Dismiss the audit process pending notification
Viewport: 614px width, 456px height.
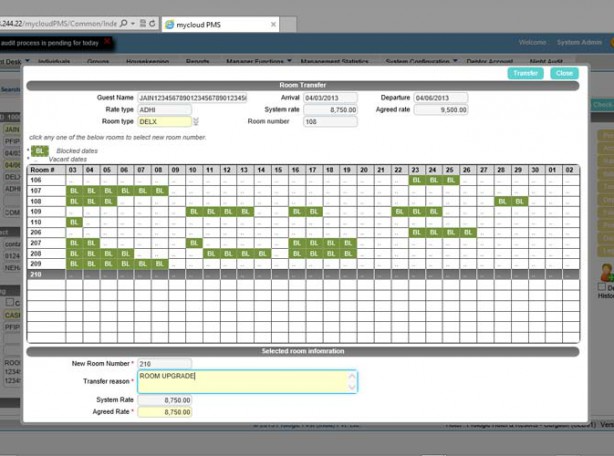[107, 41]
